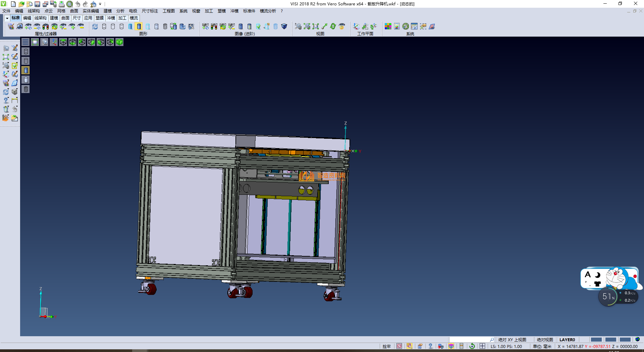This screenshot has width=644, height=352.
Task: Toggle the highlighted shaded cylinder display mode
Action: [139, 26]
